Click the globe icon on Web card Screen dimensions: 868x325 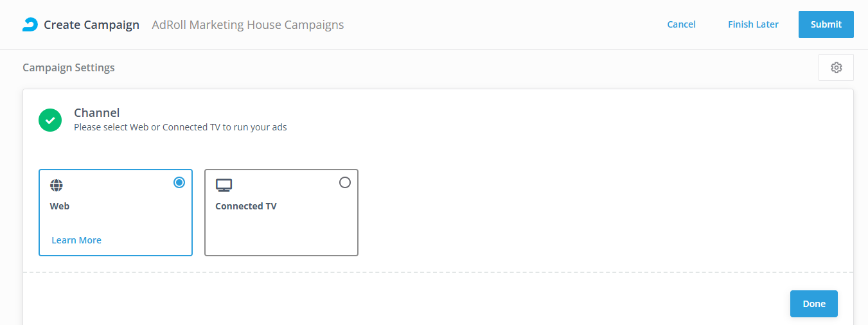click(x=57, y=186)
